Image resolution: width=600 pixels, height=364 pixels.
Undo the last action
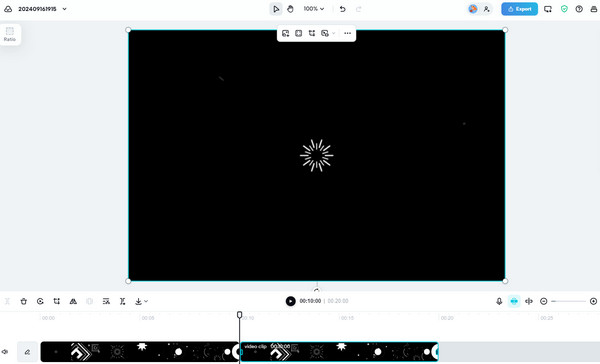point(342,9)
